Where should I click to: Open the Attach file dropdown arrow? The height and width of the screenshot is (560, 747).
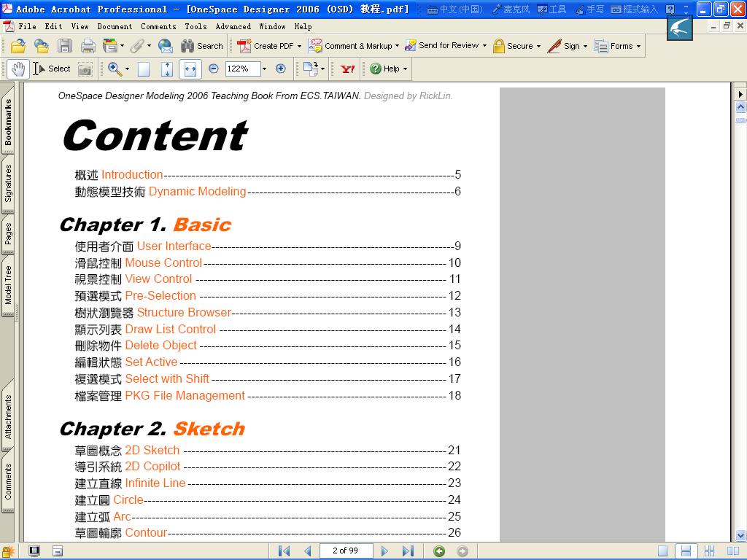(x=149, y=46)
